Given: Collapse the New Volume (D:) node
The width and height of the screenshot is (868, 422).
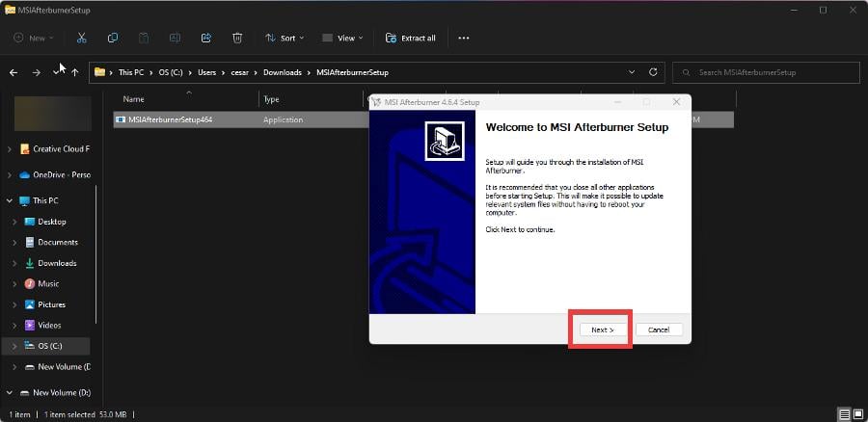Looking at the screenshot, I should tap(9, 393).
